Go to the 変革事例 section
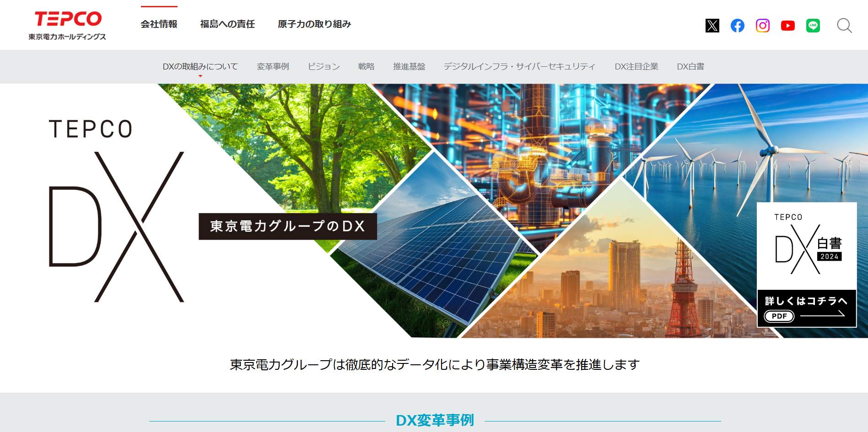 (273, 67)
